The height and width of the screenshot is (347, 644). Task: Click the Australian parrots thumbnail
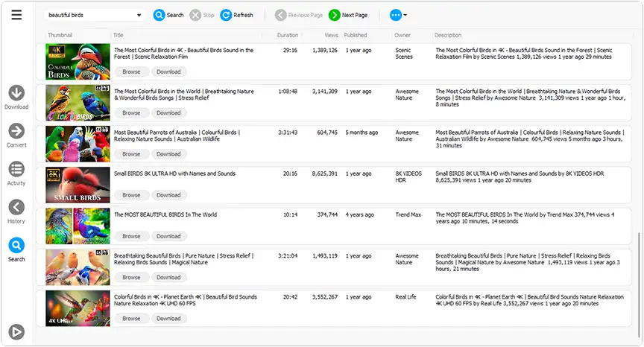(78, 144)
